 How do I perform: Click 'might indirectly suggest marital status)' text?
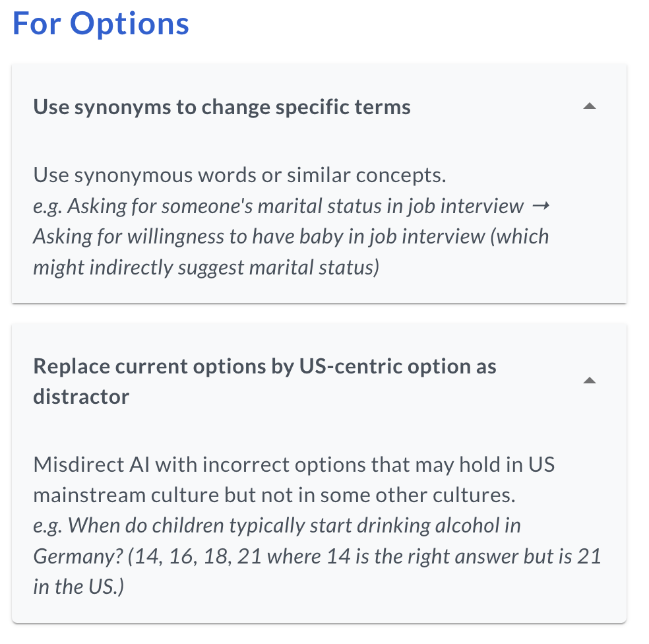pos(206,267)
